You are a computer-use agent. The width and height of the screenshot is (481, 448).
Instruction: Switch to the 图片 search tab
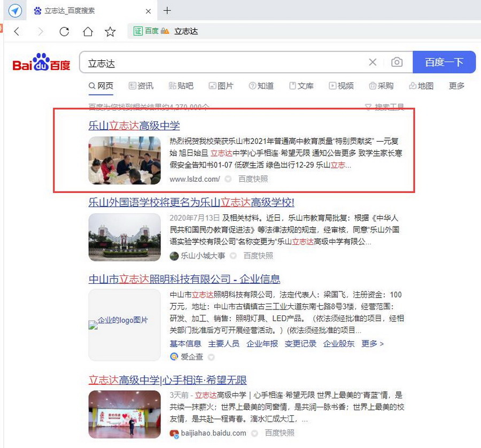(x=221, y=86)
